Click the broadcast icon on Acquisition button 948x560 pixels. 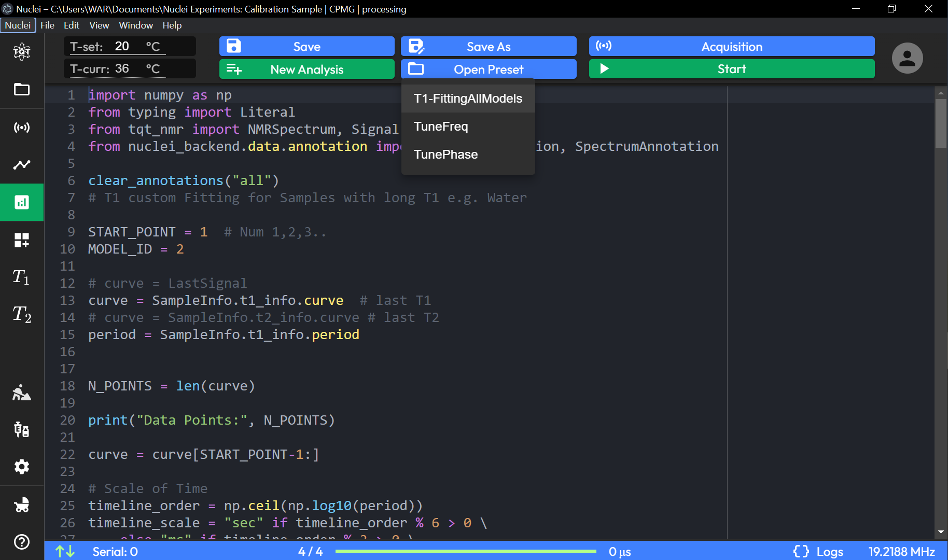(x=604, y=46)
